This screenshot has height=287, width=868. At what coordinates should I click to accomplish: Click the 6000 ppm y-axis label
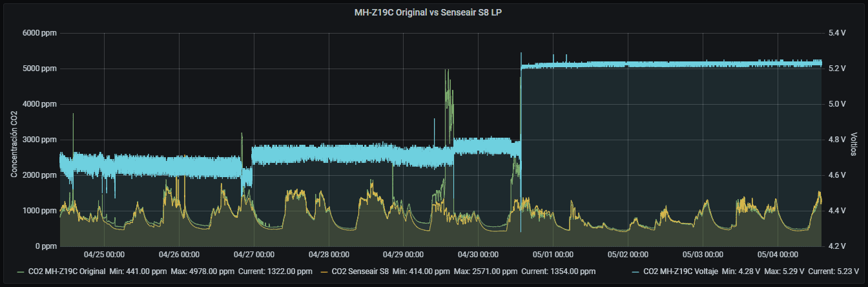(40, 33)
